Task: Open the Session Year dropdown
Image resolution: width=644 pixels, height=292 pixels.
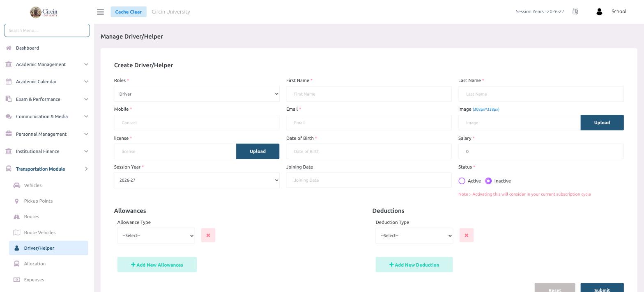Action: click(197, 180)
